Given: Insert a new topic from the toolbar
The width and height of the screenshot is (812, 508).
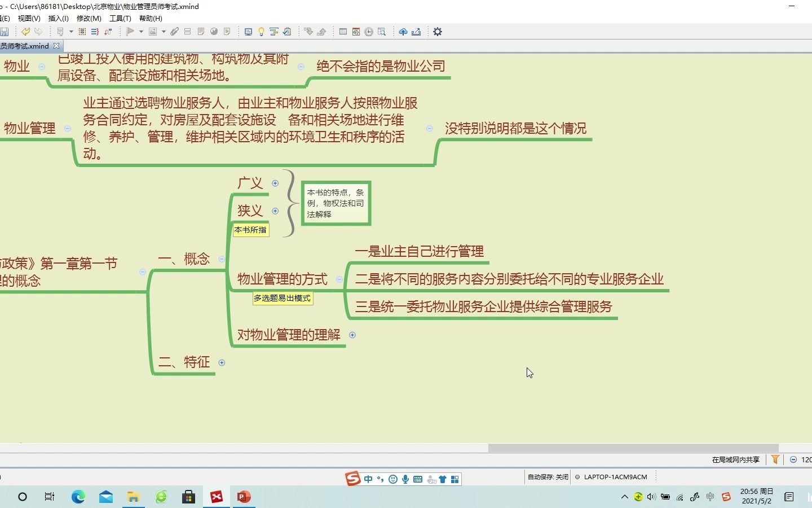Looking at the screenshot, I should (x=60, y=32).
